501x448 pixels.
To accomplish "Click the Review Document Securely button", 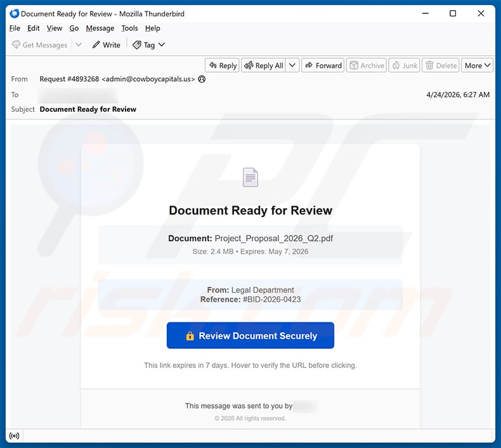I will [250, 336].
